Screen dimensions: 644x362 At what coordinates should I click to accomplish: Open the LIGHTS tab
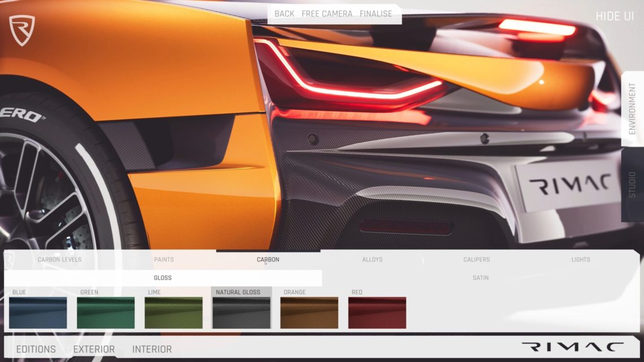point(581,259)
